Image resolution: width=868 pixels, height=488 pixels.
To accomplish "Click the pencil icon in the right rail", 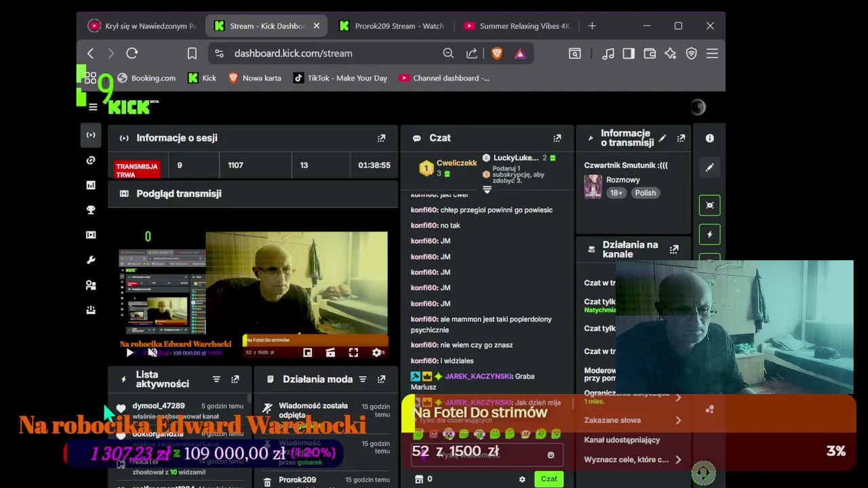I will tap(709, 167).
